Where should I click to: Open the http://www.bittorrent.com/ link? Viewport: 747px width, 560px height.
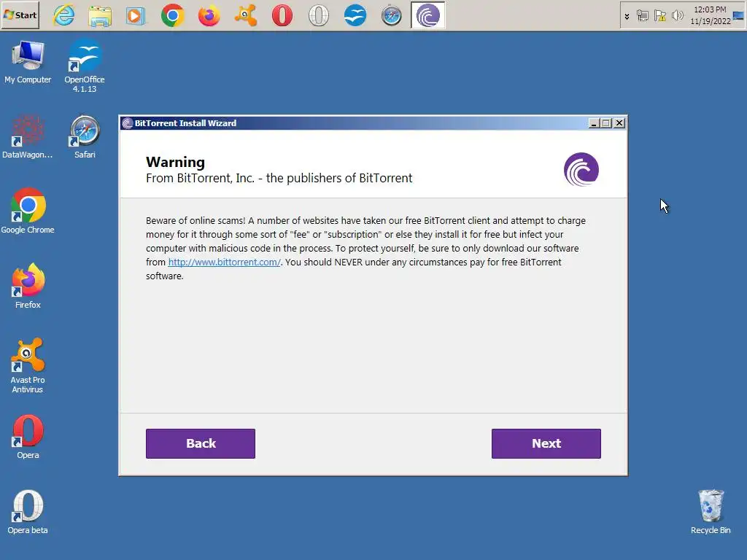click(x=225, y=262)
